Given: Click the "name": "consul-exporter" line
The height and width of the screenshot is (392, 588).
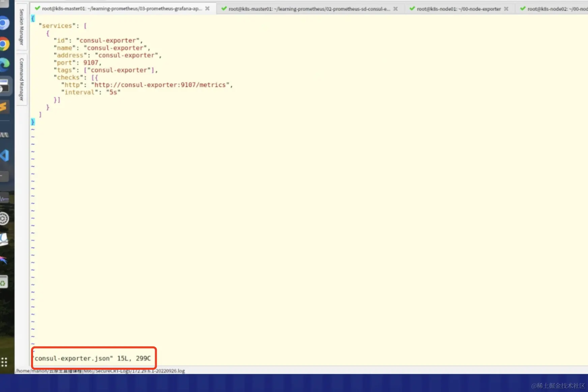Looking at the screenshot, I should (x=102, y=48).
